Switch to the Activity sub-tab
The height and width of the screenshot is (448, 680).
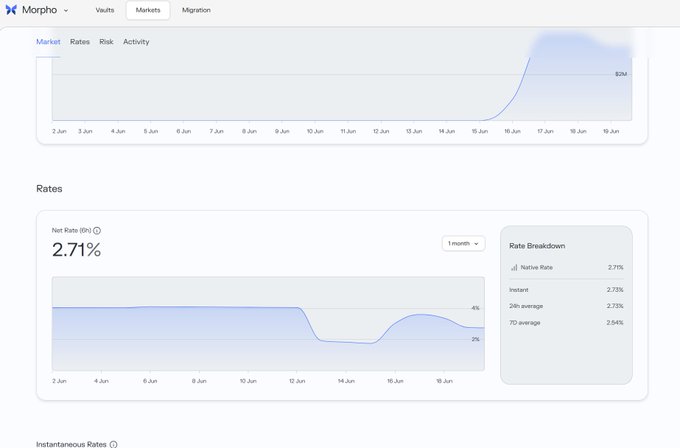[136, 42]
